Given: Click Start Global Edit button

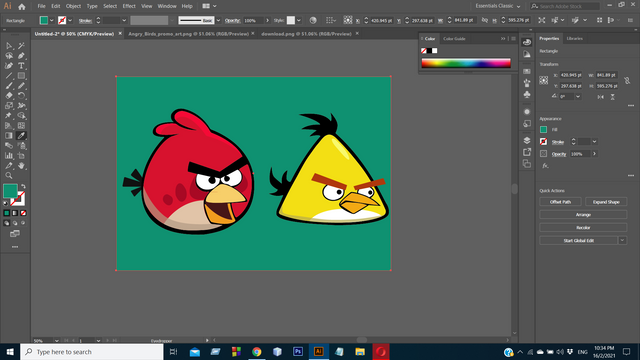Looking at the screenshot, I should [578, 240].
